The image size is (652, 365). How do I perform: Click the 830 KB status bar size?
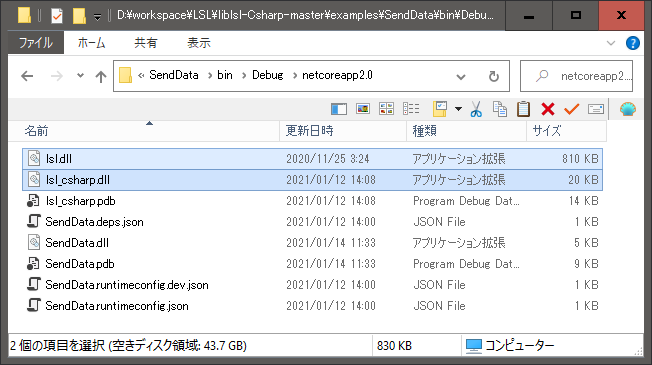394,346
